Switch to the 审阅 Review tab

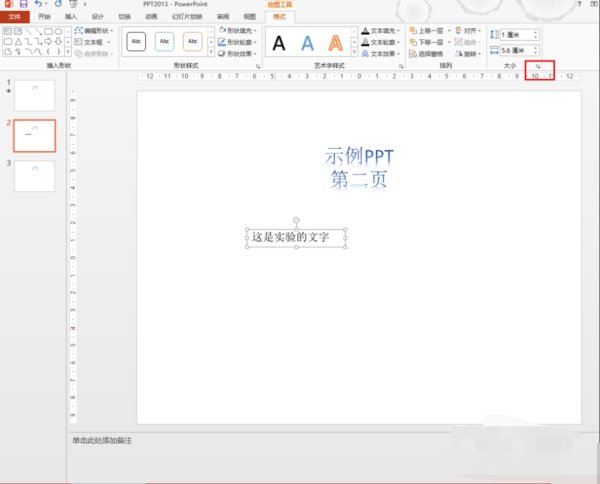point(223,16)
